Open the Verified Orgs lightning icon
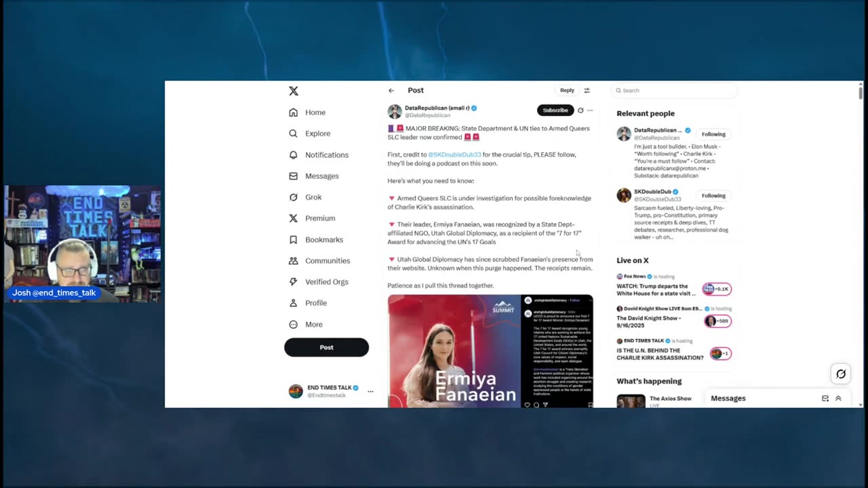Image resolution: width=868 pixels, height=488 pixels. 293,281
